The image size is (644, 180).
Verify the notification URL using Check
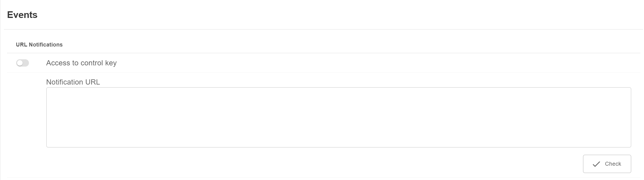tap(607, 164)
